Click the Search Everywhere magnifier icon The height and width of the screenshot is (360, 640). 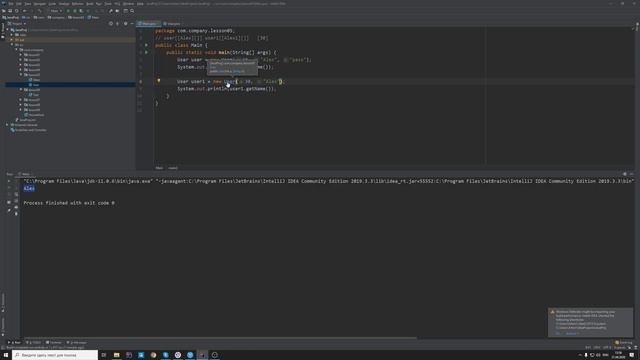pyautogui.click(x=132, y=11)
